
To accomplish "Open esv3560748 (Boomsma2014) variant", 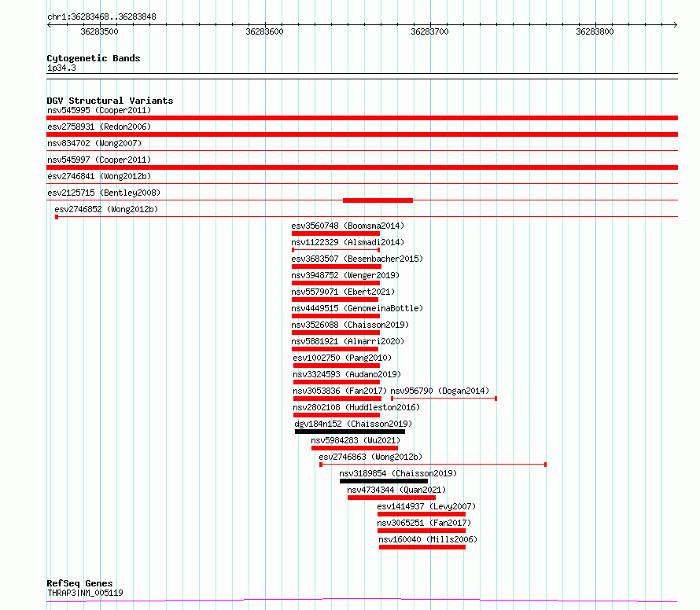I will [348, 226].
